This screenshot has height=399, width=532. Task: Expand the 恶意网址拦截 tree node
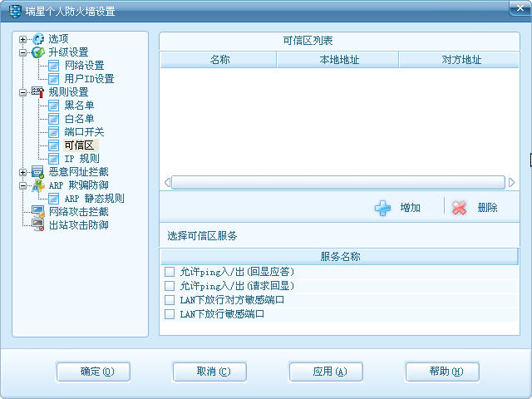tap(22, 172)
